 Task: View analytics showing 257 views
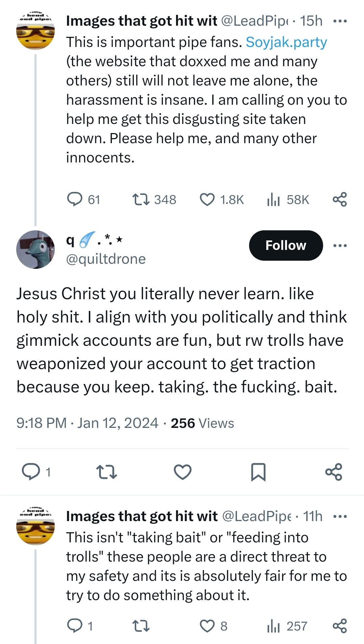[273, 626]
